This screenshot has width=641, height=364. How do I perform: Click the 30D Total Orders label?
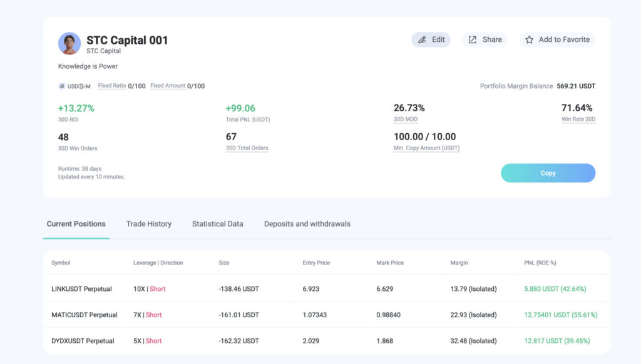247,148
